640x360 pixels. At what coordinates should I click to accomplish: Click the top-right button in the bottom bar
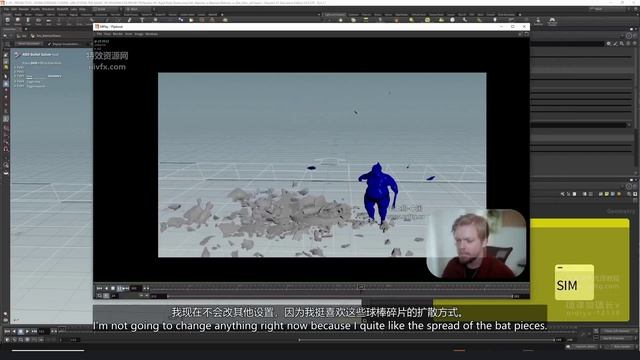[x=617, y=331]
